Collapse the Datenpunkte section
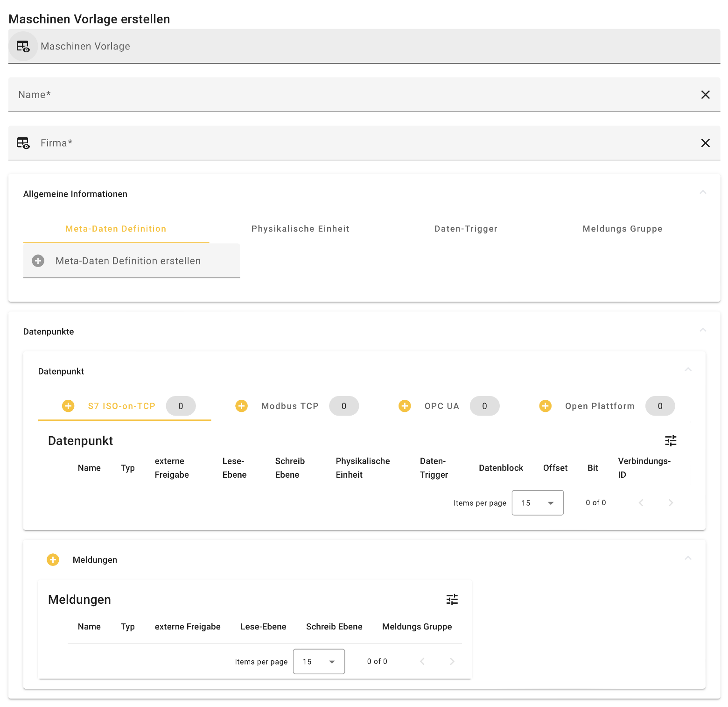728x707 pixels. pos(703,330)
